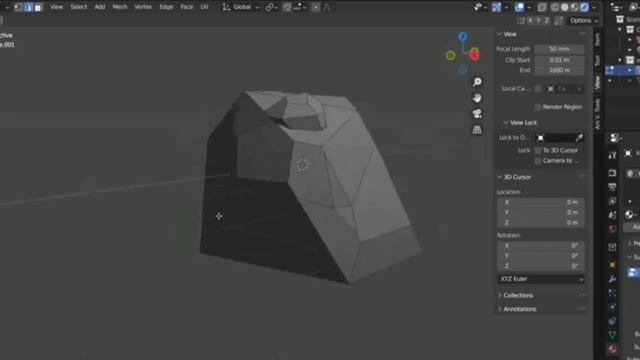Collapse the View panel
This screenshot has height=360, width=640.
point(499,34)
